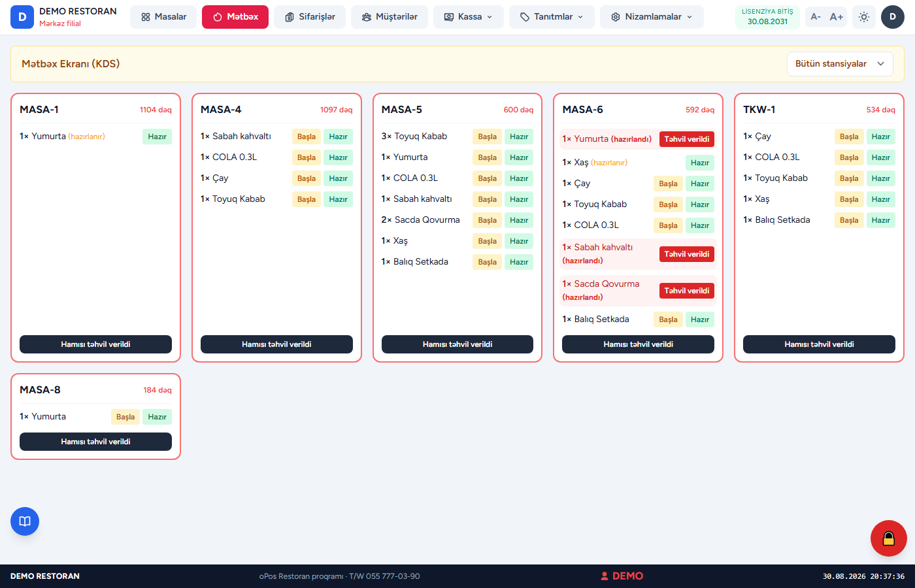Click Hamısı təhvil verildi on MASA-1
The width and height of the screenshot is (915, 588).
tap(95, 344)
